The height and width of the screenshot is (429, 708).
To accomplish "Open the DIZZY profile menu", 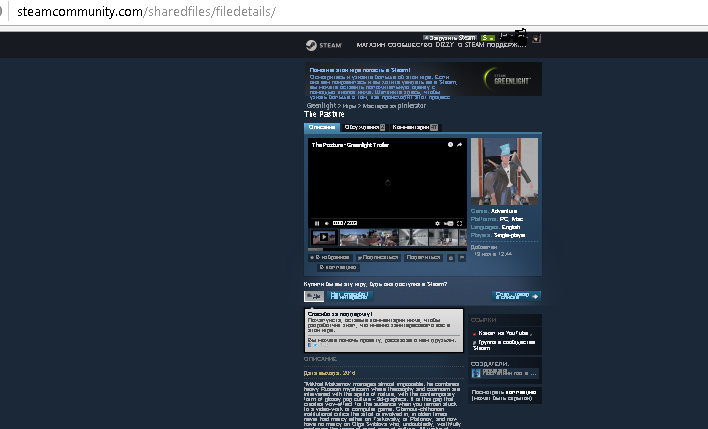I will (x=444, y=45).
